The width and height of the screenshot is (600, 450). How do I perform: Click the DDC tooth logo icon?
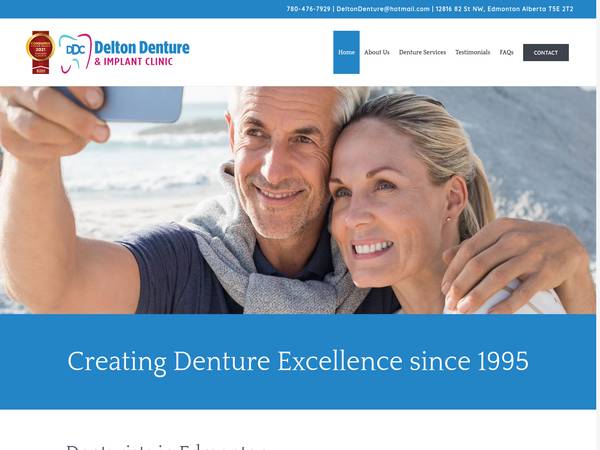(x=75, y=53)
